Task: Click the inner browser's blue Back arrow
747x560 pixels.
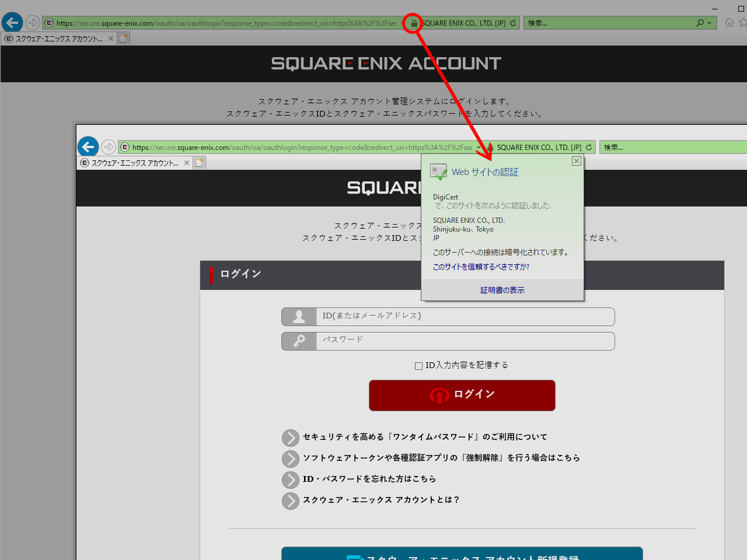Action: tap(88, 147)
